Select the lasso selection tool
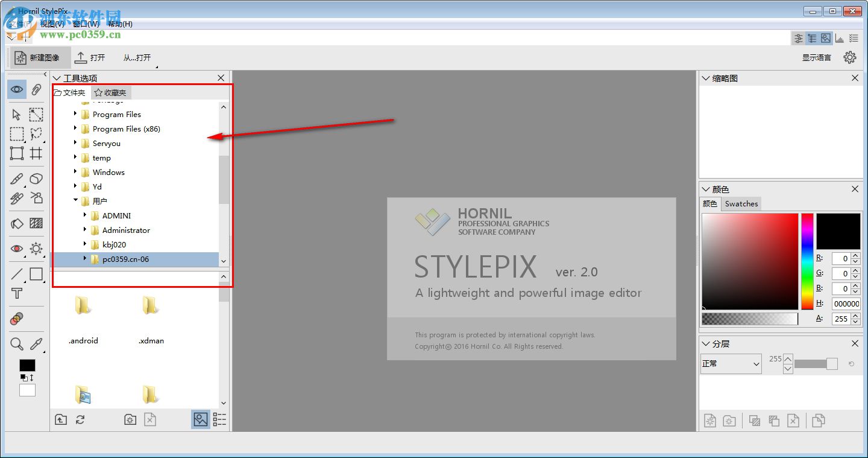 pos(36,134)
